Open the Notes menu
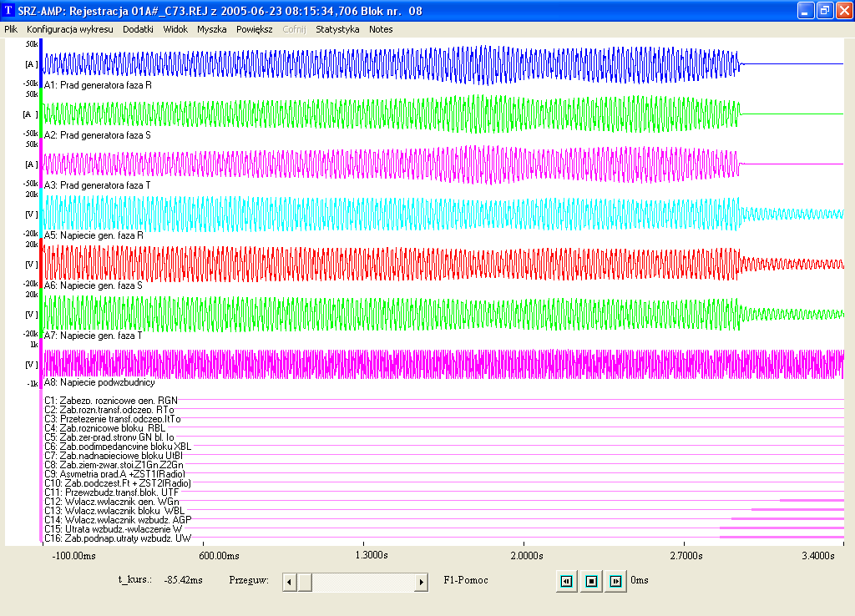Image resolution: width=855 pixels, height=616 pixels. (381, 28)
